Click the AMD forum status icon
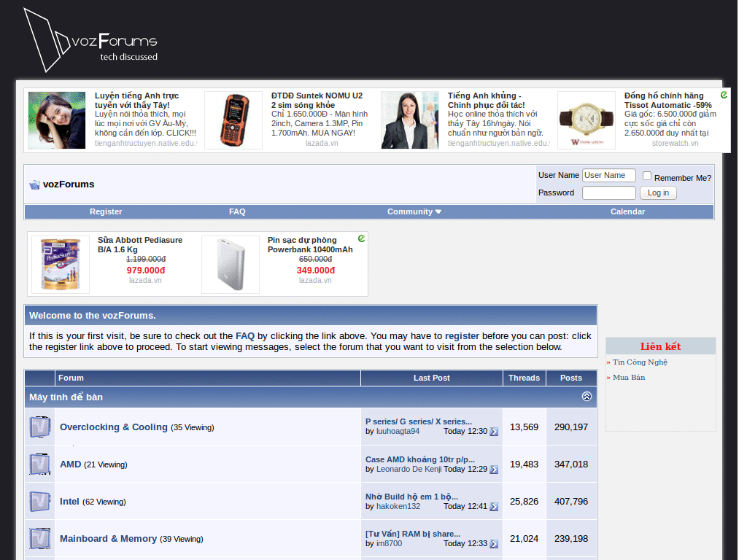 point(39,464)
